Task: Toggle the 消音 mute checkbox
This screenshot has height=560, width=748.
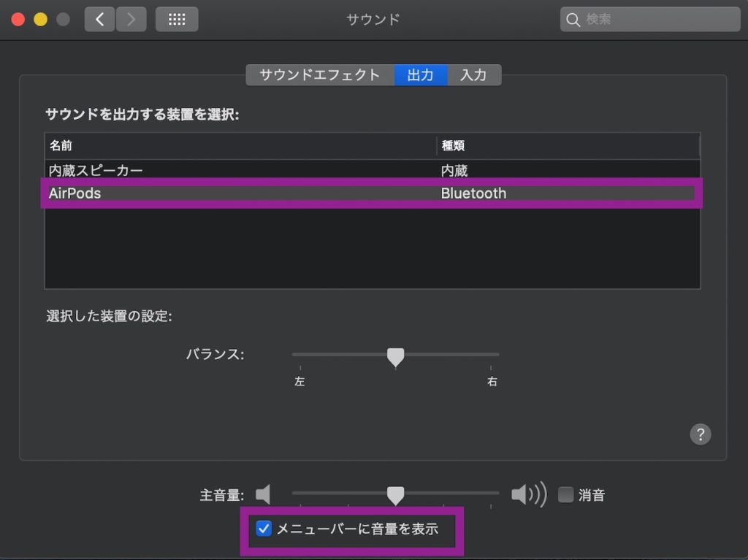Action: click(x=566, y=494)
